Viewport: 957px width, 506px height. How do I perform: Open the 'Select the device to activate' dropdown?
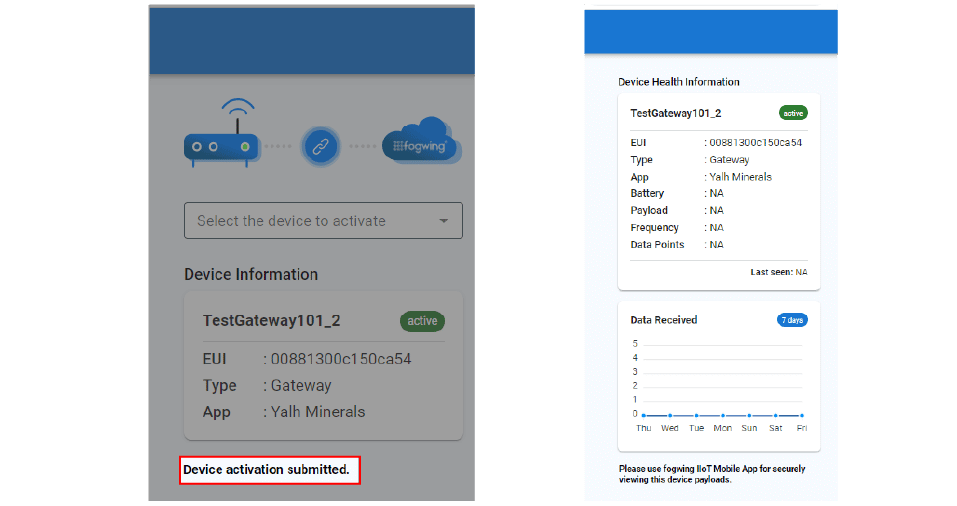(323, 220)
